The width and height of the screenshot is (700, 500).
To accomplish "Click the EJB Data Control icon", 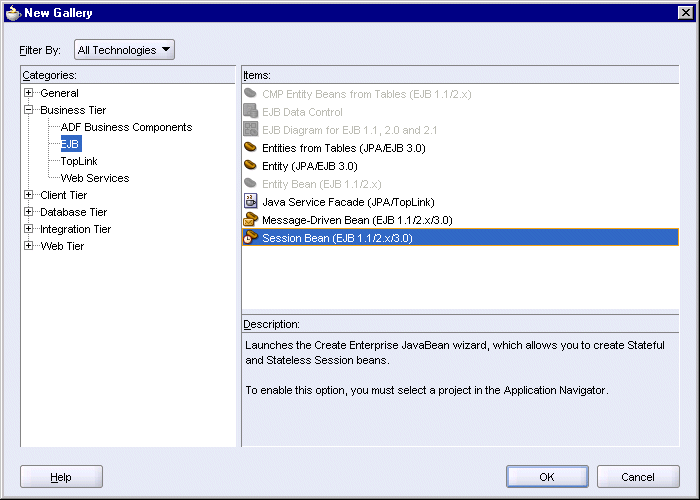I will coord(250,111).
